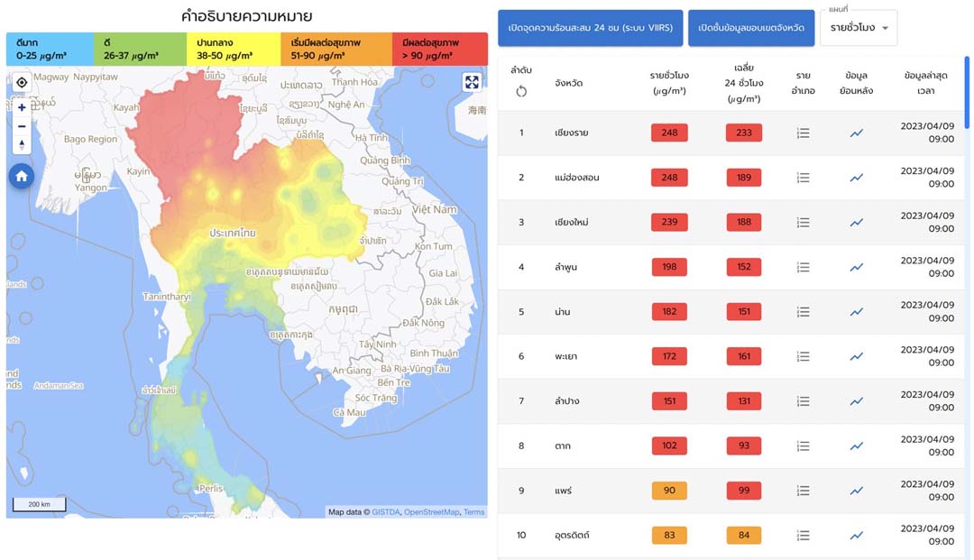
Task: Click the map Terms link
Action: point(473,512)
